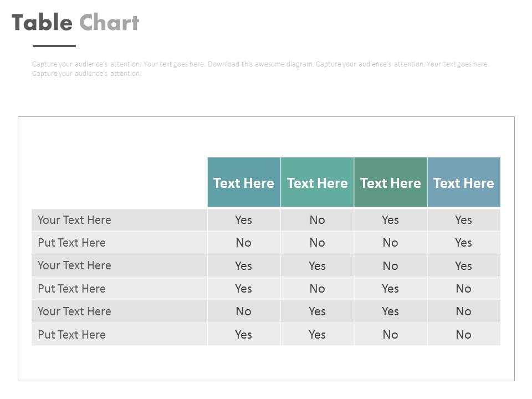This screenshot has height=399, width=532.
Task: Click the second column "Text Here" header
Action: click(x=317, y=183)
